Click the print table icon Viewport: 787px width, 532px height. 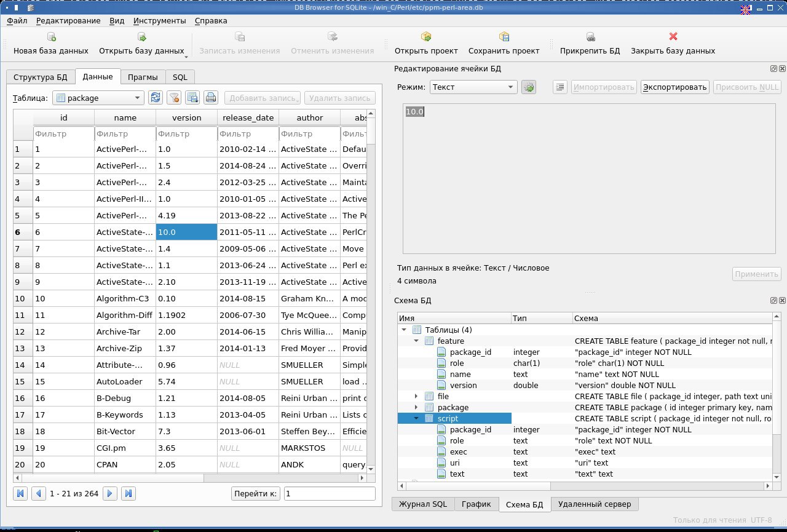coord(211,97)
